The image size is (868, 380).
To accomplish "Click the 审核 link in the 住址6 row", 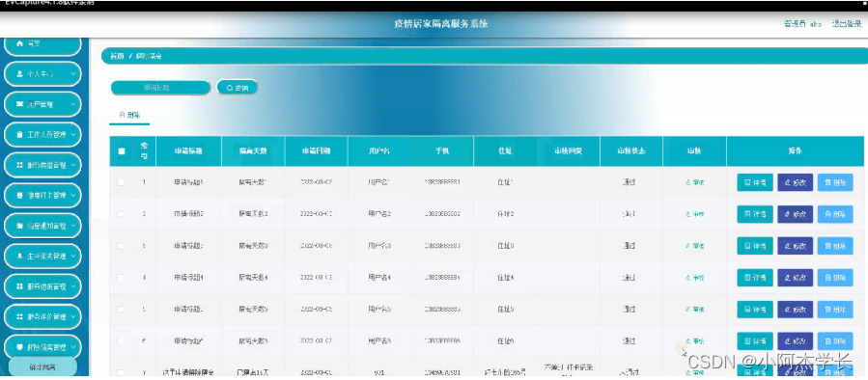I will pyautogui.click(x=694, y=341).
